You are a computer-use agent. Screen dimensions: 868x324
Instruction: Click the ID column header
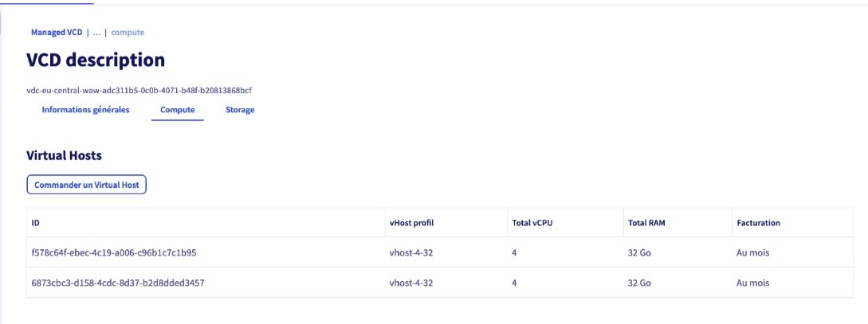pos(36,223)
